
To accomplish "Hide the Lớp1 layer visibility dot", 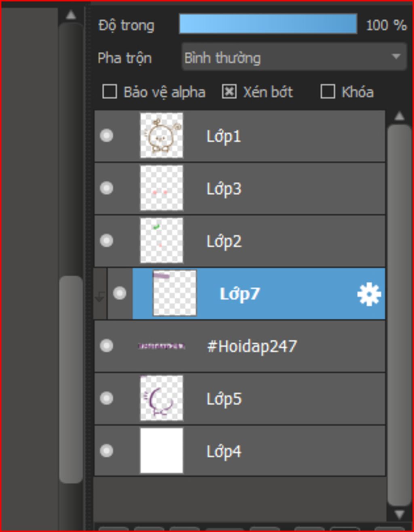I will [x=106, y=135].
